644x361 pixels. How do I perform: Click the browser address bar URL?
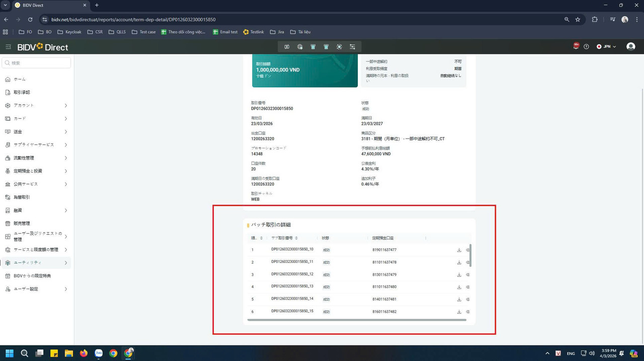133,20
